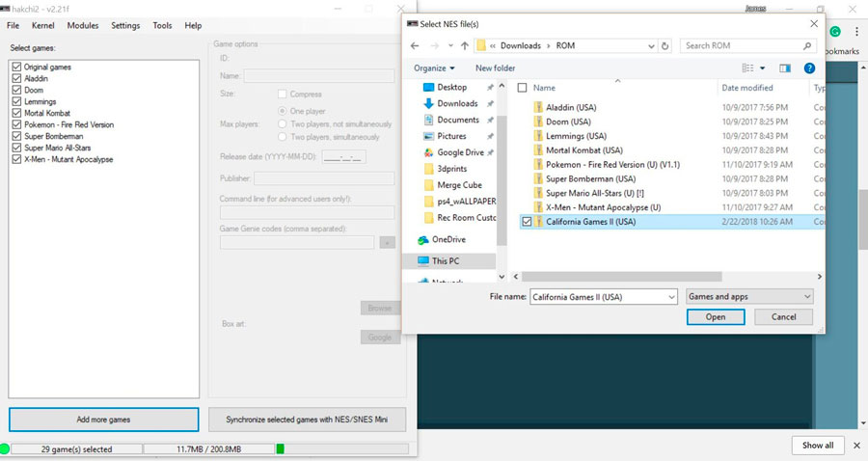Refresh the ROM folder view
This screenshot has height=461, width=868.
pyautogui.click(x=665, y=46)
